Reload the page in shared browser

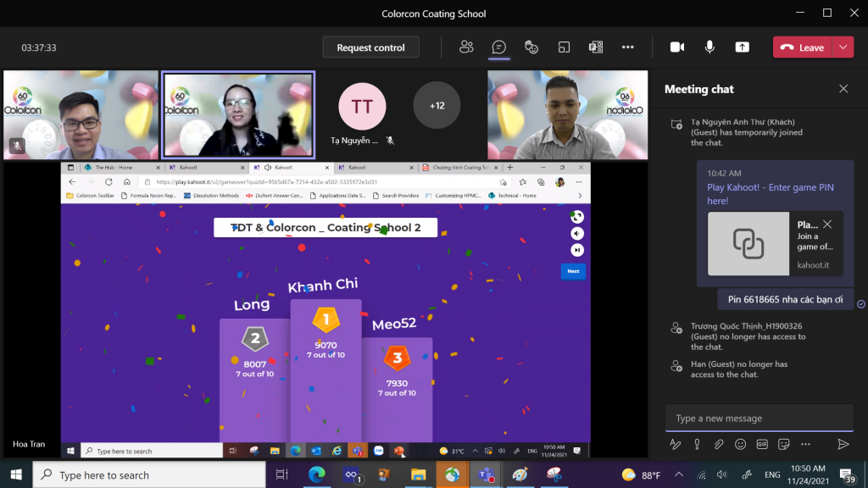pyautogui.click(x=108, y=182)
